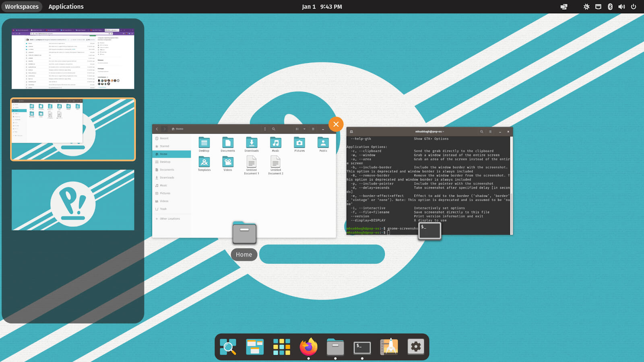Open Settings gear in the dock
Screen dimensions: 644x362
point(416,347)
